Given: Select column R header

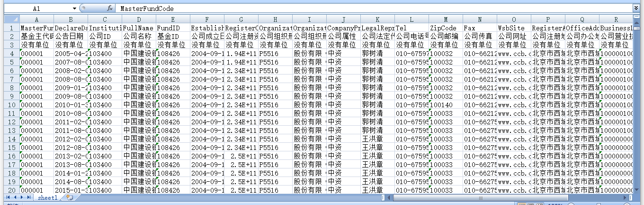Looking at the screenshot, I should click(x=616, y=19).
